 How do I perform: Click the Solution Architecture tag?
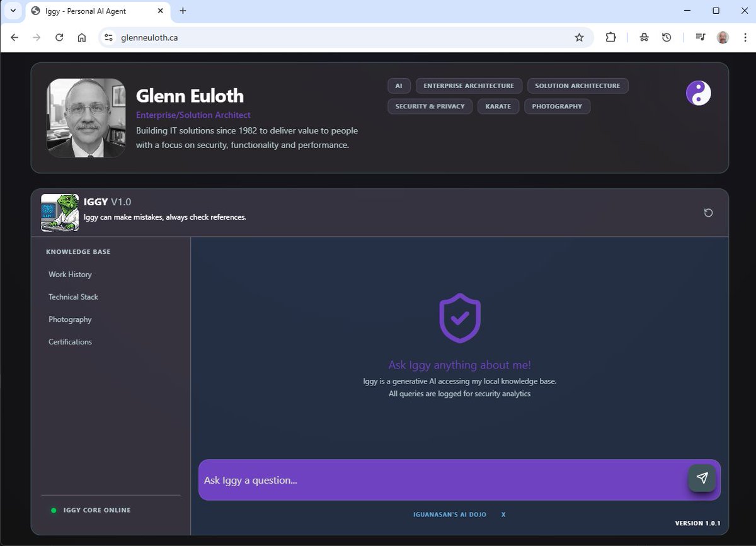[x=578, y=86]
